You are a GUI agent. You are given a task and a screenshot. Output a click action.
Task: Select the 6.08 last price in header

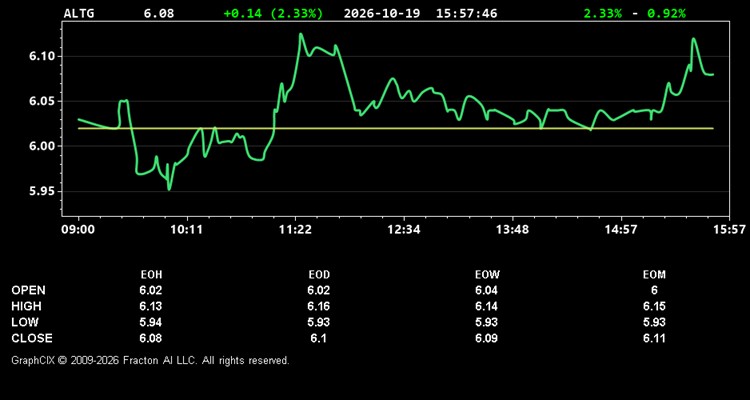coord(159,13)
